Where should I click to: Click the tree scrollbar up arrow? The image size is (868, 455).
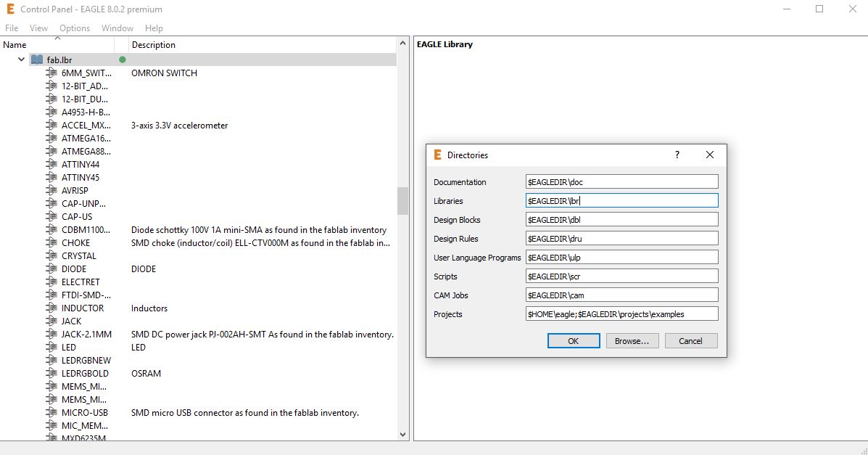(402, 44)
